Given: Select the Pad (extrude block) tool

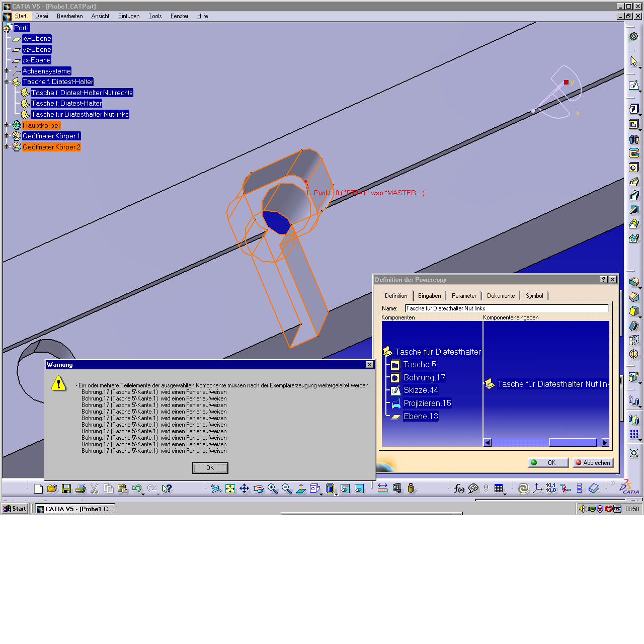Looking at the screenshot, I should point(633,109).
